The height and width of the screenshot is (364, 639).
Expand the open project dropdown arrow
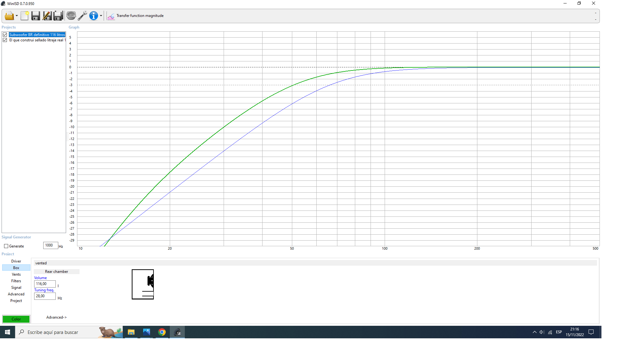pyautogui.click(x=17, y=16)
